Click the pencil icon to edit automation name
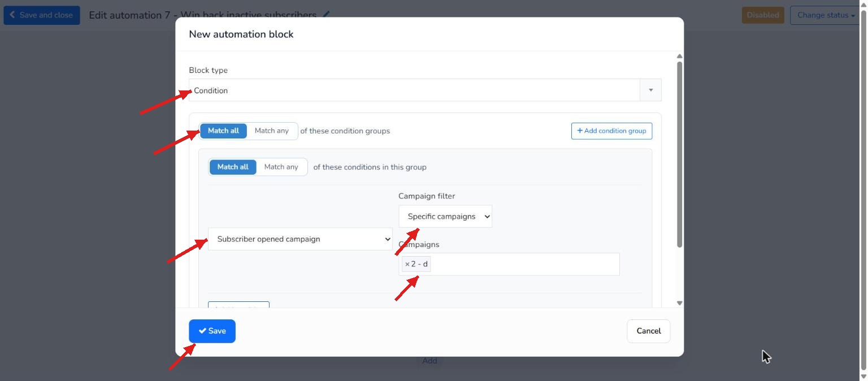The height and width of the screenshot is (381, 868). tap(326, 15)
